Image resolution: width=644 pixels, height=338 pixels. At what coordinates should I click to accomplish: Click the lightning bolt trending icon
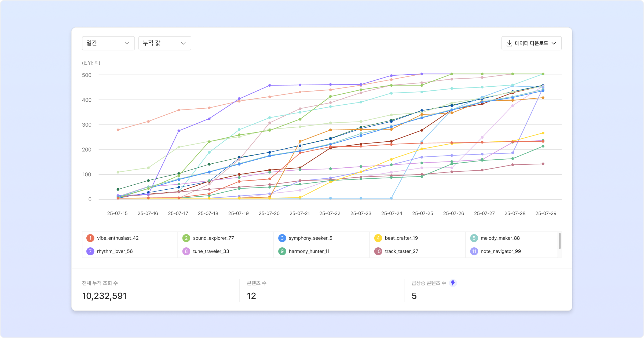pyautogui.click(x=453, y=283)
